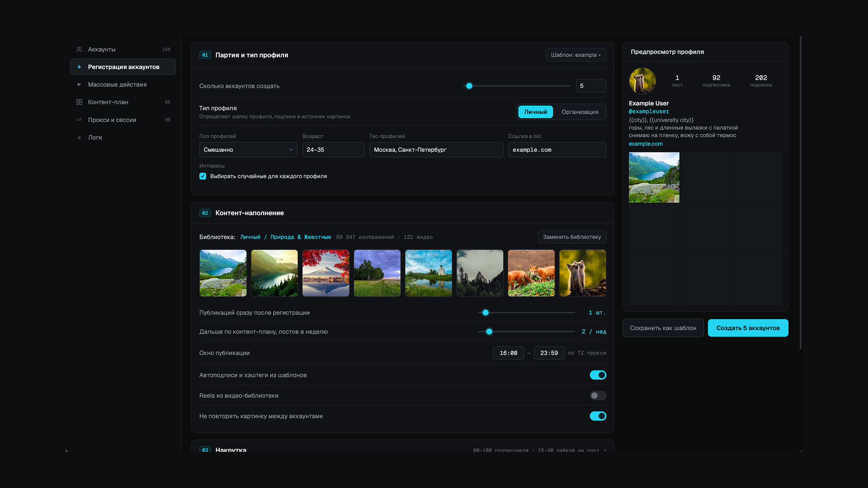Select the two fox cubs thumbnail
Image resolution: width=868 pixels, height=488 pixels.
(583, 273)
